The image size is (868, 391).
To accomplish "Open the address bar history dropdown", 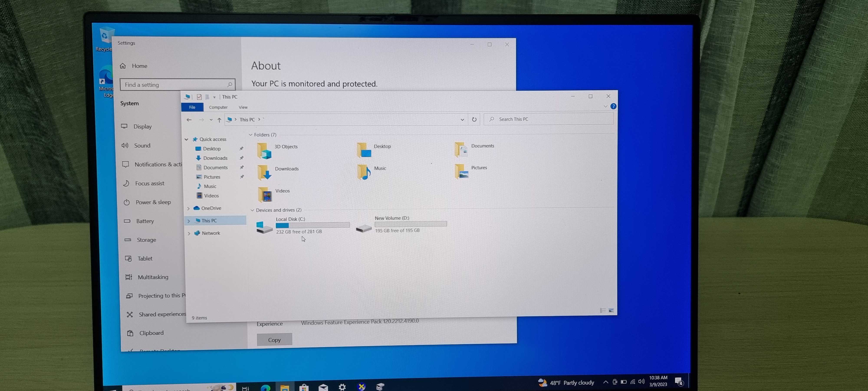I will [x=462, y=119].
